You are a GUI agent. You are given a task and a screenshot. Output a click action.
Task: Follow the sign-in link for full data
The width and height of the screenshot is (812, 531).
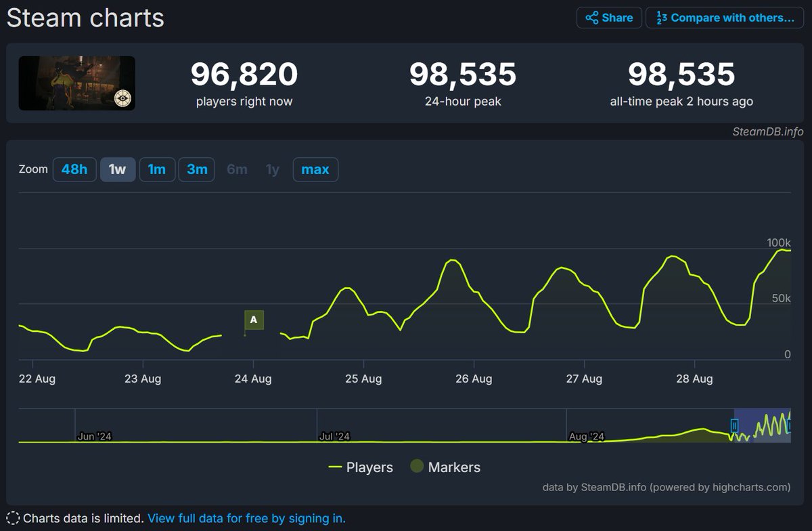pos(248,518)
